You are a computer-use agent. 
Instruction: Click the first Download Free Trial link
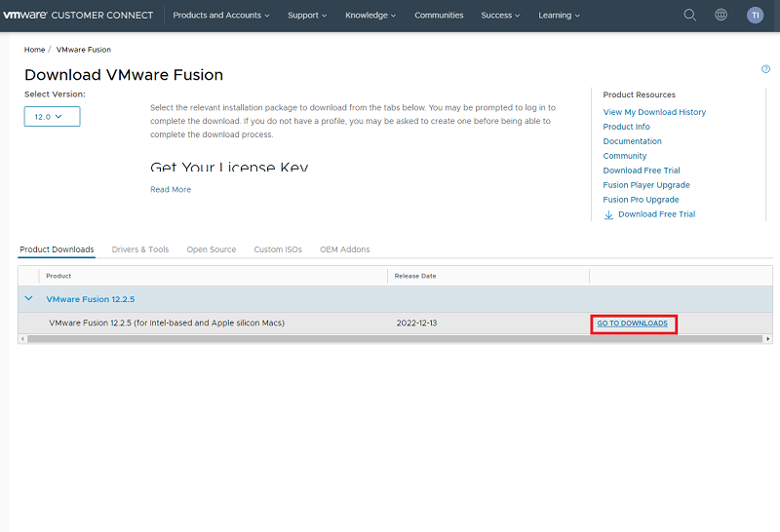click(x=642, y=171)
